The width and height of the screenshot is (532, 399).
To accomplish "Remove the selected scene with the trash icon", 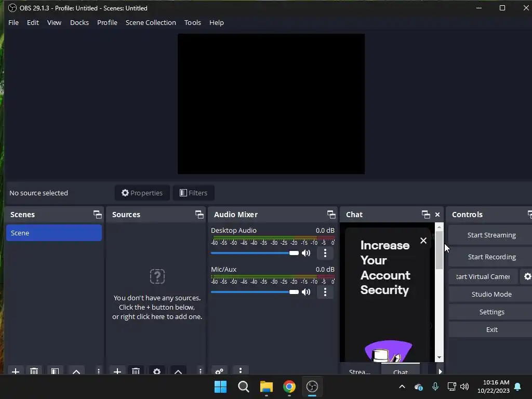I will coord(34,371).
